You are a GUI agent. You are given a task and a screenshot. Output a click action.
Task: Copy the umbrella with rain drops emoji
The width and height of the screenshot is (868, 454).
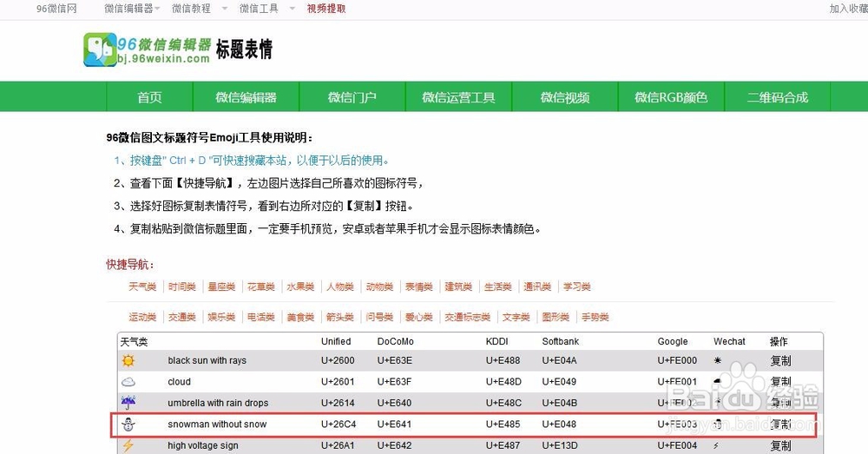click(780, 403)
